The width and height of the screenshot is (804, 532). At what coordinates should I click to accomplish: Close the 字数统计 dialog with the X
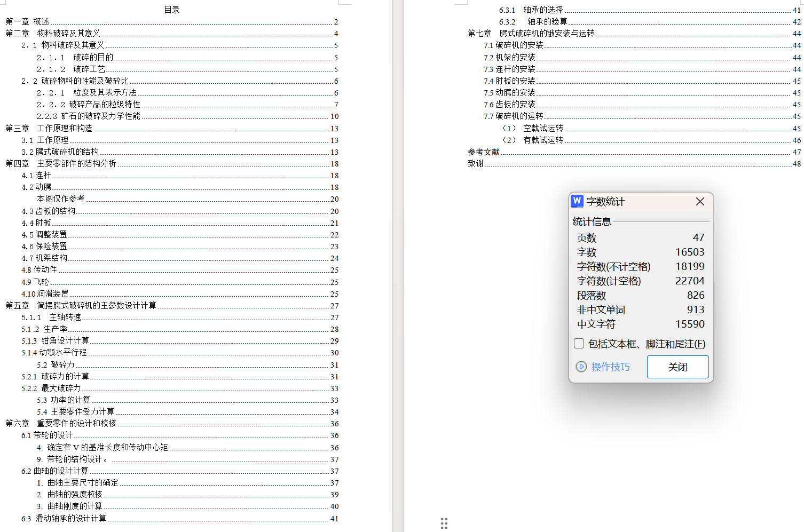pos(700,201)
